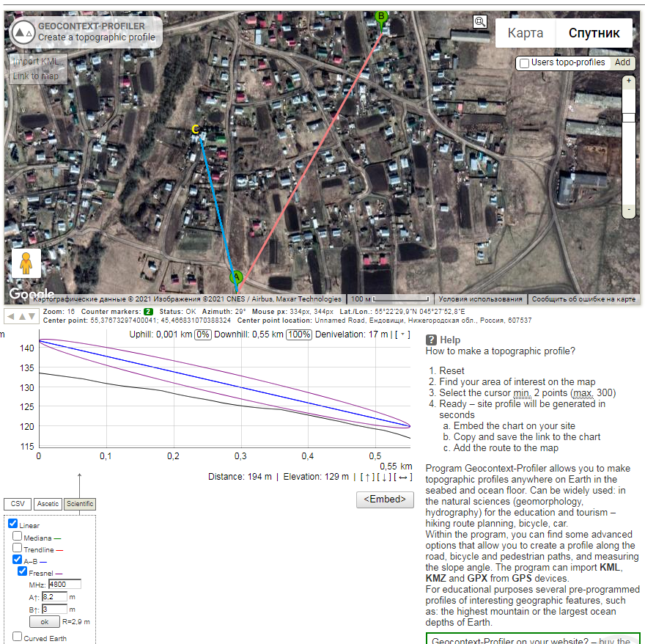Toggle the Users topo-profiles checkbox
The width and height of the screenshot is (645, 644).
coord(524,63)
